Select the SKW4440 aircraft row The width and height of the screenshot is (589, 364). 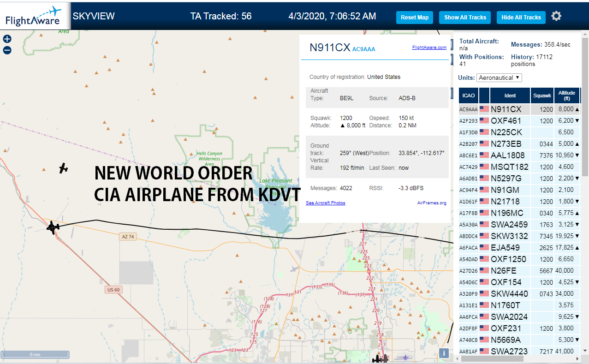(x=519, y=294)
